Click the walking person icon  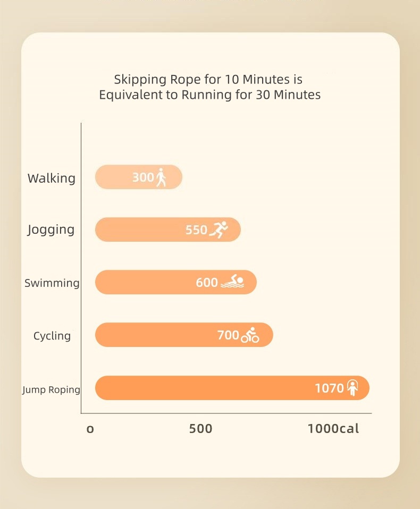(x=161, y=177)
